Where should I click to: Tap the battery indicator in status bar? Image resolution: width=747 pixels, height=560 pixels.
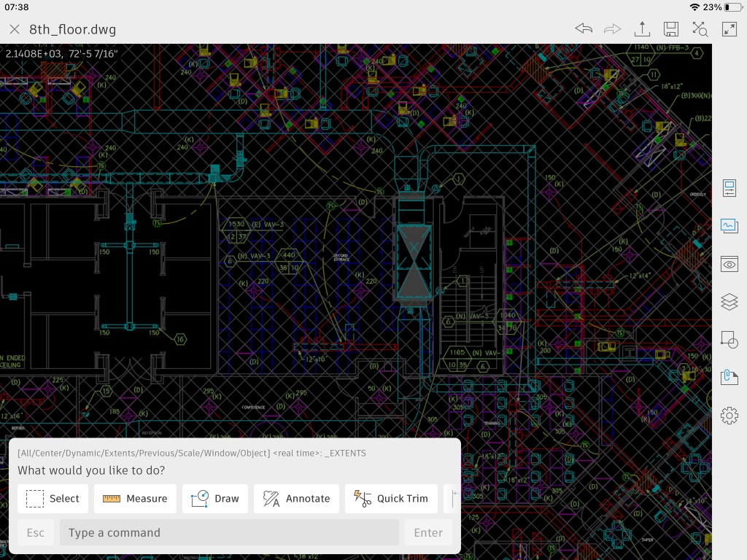coord(733,7)
